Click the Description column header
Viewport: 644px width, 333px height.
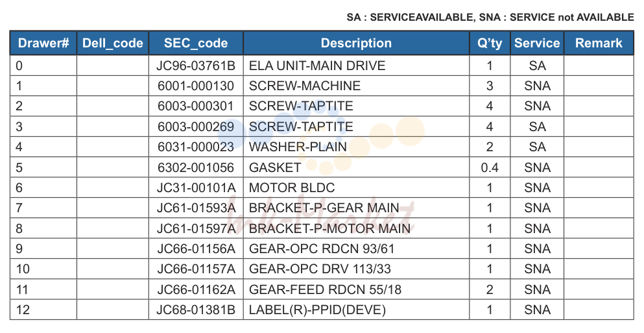[x=356, y=43]
